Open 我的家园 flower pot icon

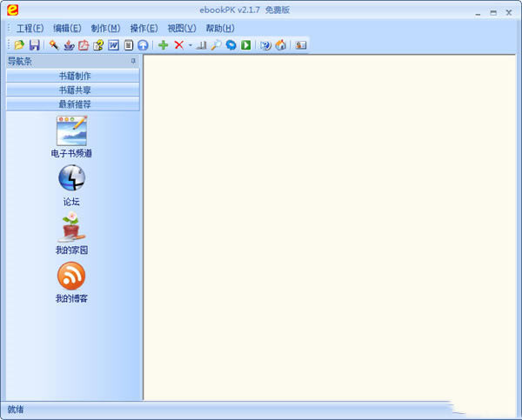tap(71, 227)
